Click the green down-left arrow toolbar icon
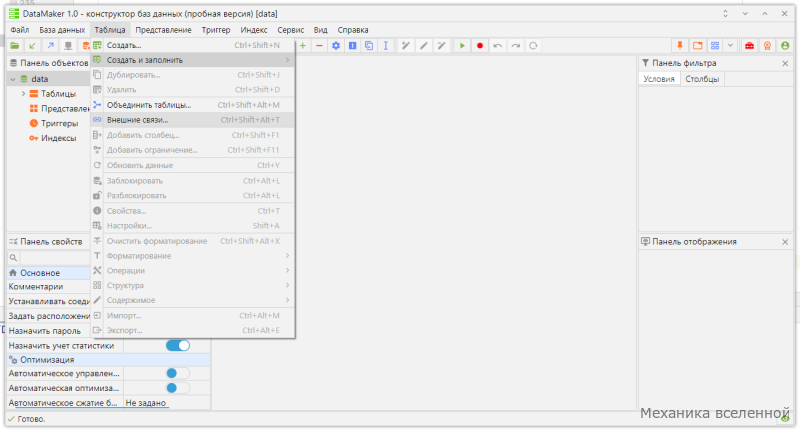 tap(32, 46)
